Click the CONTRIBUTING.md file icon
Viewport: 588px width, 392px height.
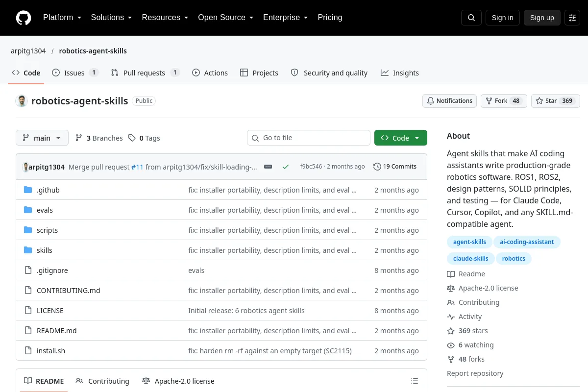tap(28, 290)
